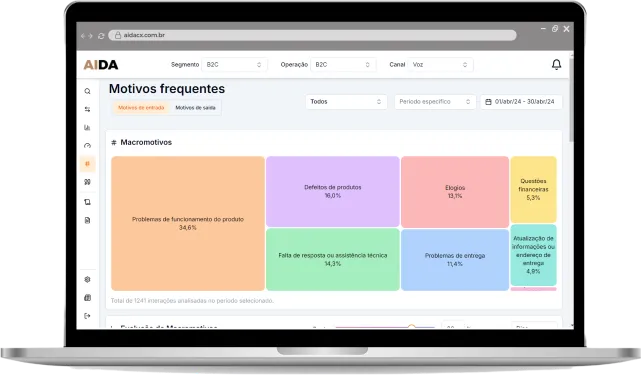
Task: Select the Problemas de entrega treemap tile
Action: tap(455, 260)
